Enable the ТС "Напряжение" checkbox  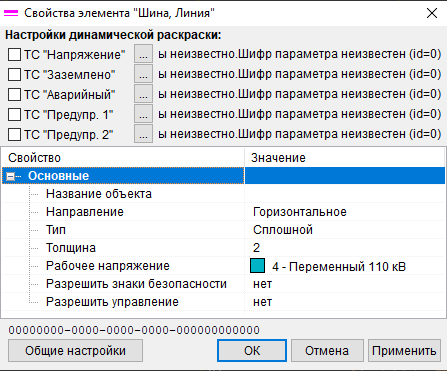click(x=14, y=54)
